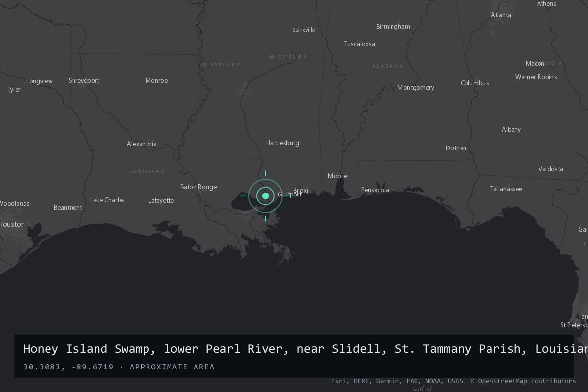Click the Macon city label

click(x=535, y=63)
